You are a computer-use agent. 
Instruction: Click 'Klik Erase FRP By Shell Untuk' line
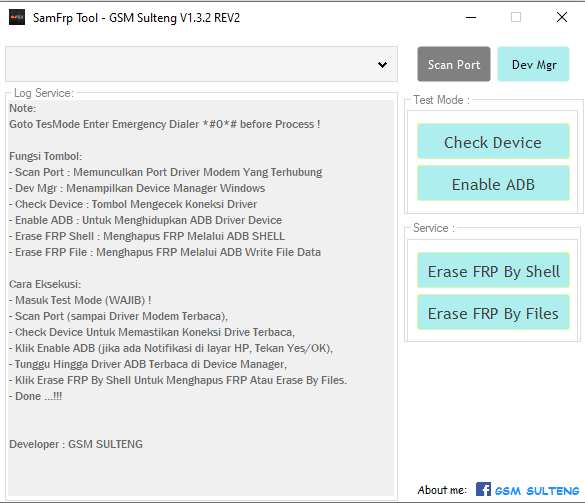tap(178, 380)
